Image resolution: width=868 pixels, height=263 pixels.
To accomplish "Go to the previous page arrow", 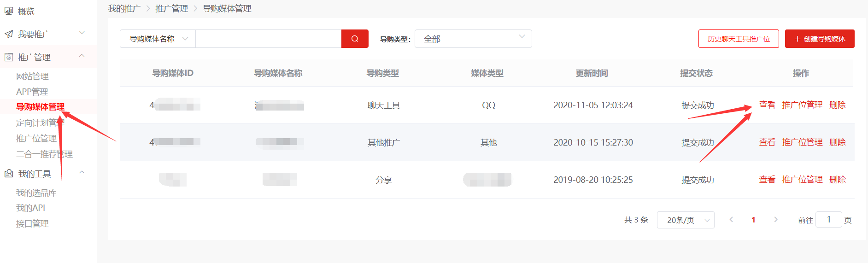I will (x=731, y=220).
